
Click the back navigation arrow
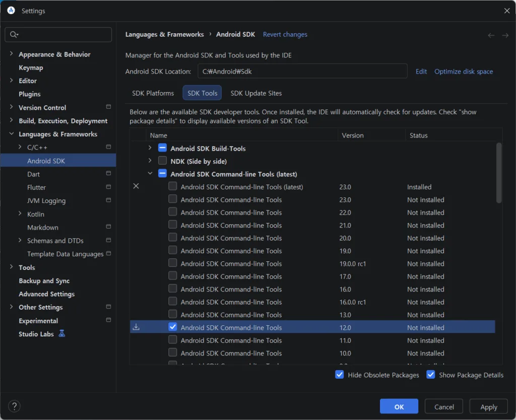click(491, 35)
